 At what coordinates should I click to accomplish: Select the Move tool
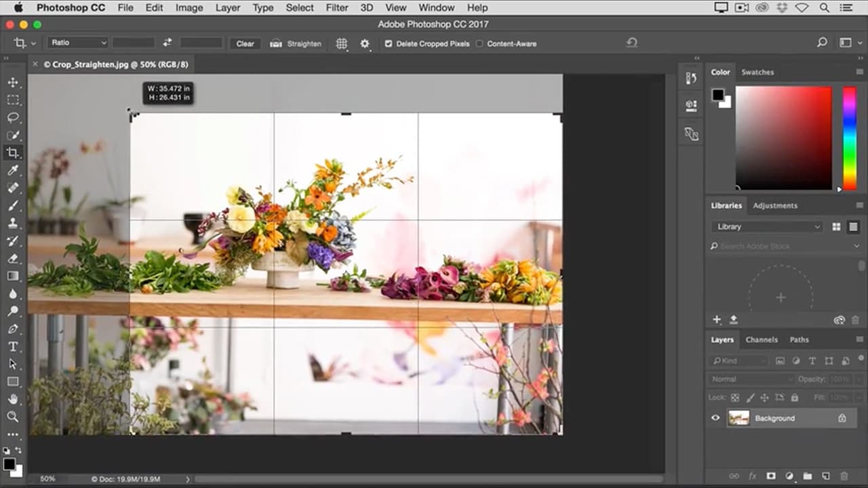[x=13, y=82]
